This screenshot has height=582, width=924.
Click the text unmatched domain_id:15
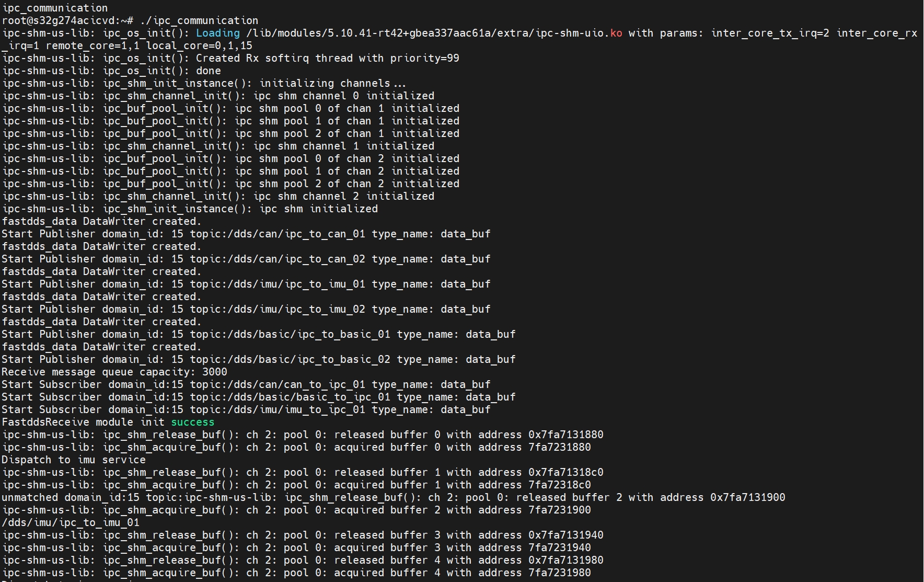pos(70,498)
